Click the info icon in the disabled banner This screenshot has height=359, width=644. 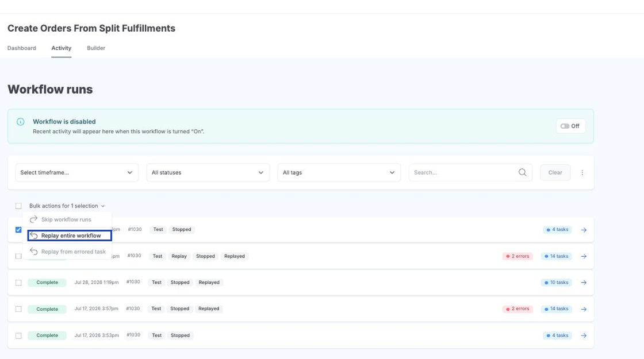click(x=21, y=122)
